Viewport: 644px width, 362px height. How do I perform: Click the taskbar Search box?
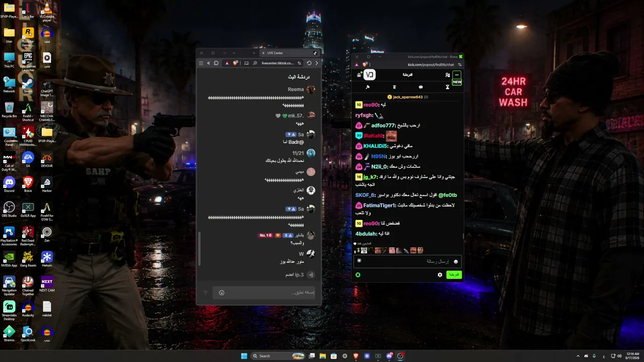tap(278, 356)
